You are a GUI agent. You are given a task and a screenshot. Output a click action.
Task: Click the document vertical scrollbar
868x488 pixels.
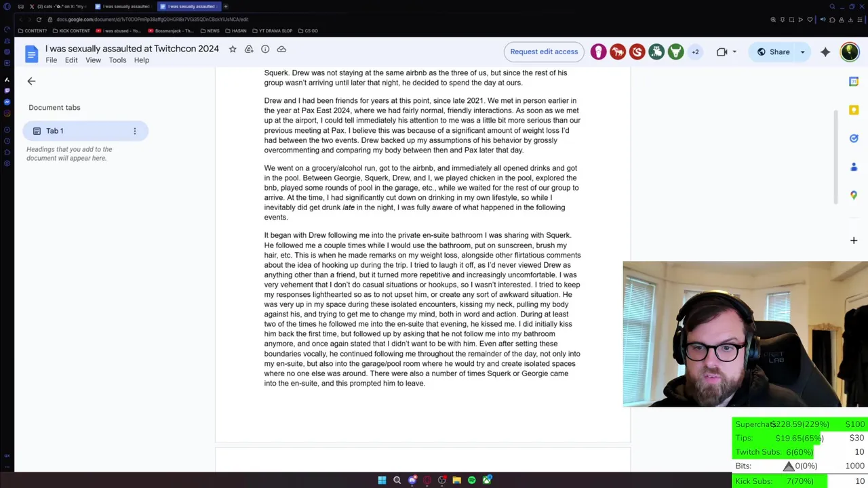pos(835,156)
